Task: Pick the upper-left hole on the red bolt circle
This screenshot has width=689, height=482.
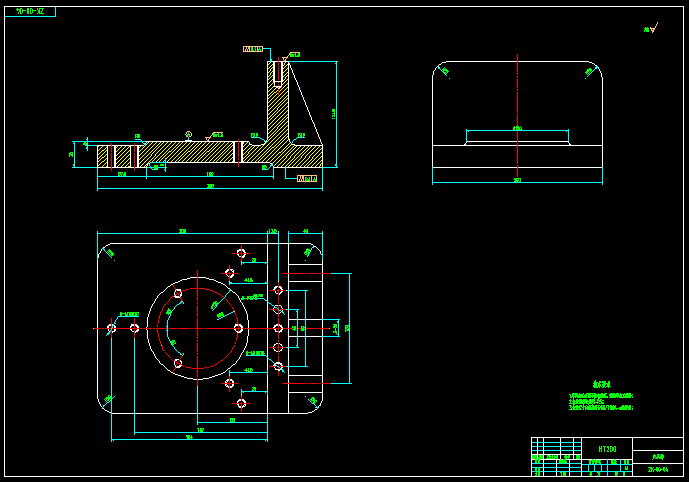Action: (x=178, y=294)
